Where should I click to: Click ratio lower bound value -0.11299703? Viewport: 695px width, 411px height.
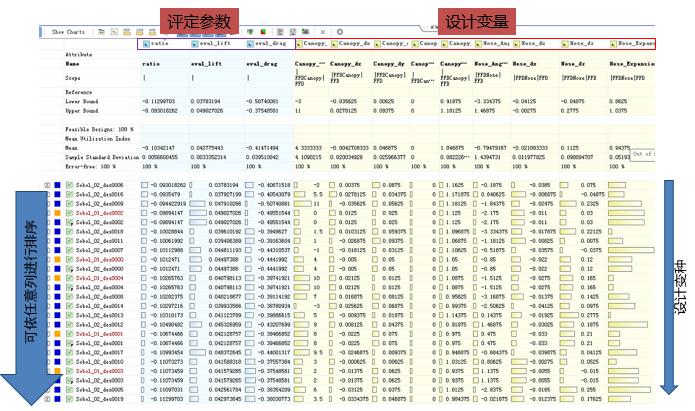pyautogui.click(x=159, y=101)
